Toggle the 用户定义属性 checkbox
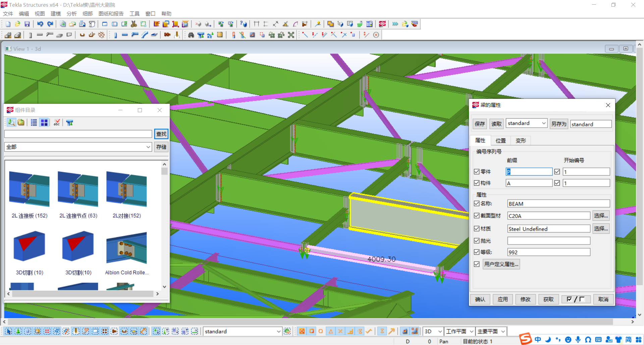 [477, 264]
